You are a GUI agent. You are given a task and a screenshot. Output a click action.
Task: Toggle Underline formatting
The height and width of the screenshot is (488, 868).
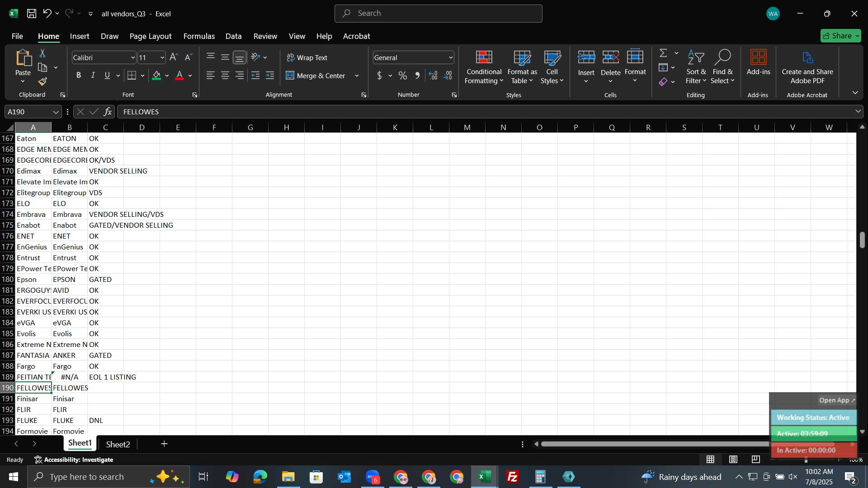[107, 75]
